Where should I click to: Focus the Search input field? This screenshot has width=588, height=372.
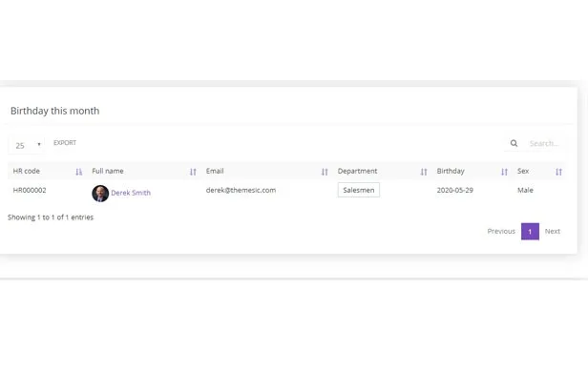click(544, 143)
